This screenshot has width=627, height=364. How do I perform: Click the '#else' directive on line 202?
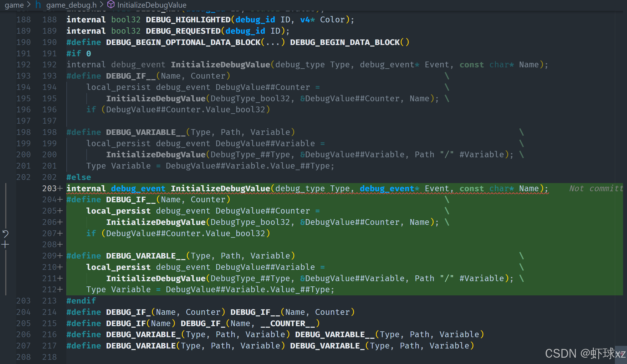pos(79,177)
